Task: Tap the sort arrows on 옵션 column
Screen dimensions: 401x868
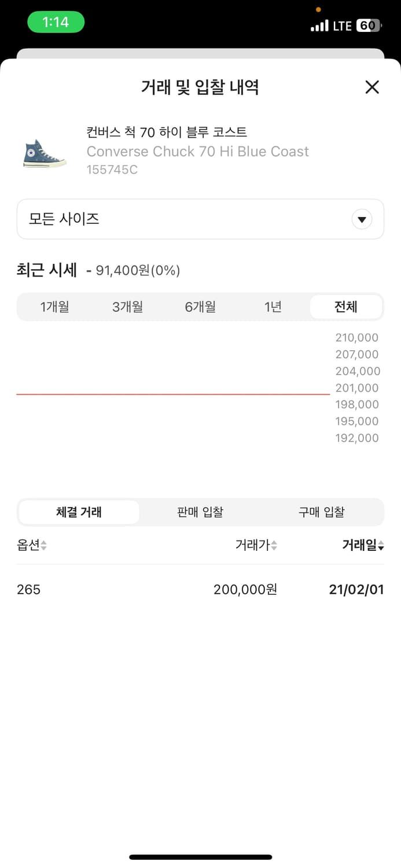Action: [x=43, y=545]
